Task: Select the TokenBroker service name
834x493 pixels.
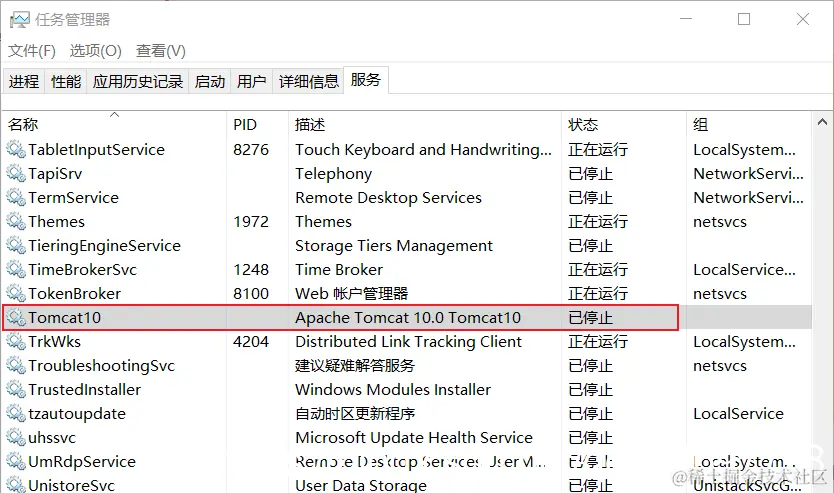Action: 74,294
